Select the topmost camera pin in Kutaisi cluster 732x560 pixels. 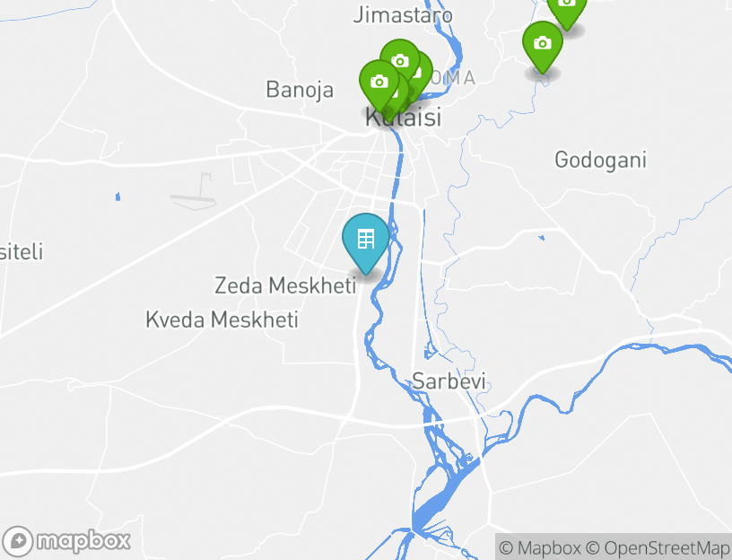[399, 58]
